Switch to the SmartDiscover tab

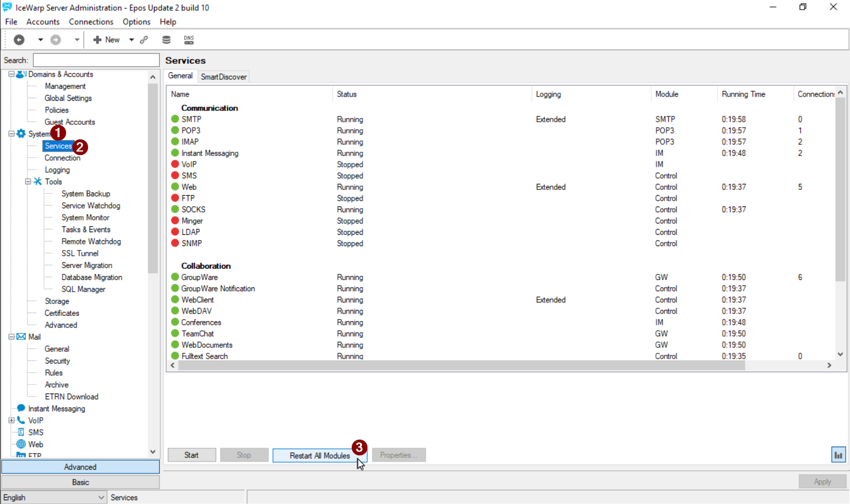[224, 77]
